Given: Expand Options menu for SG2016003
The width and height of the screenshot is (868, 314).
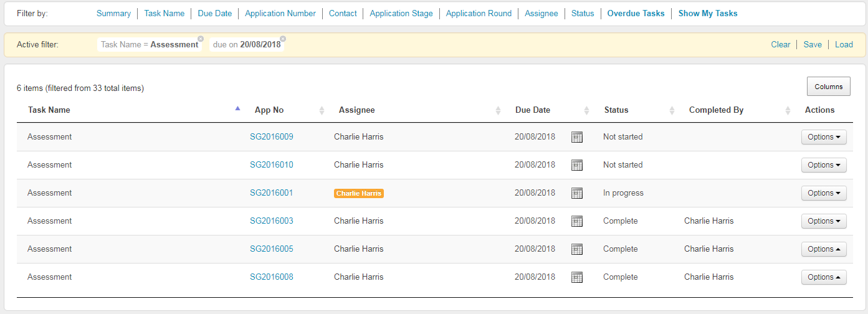Looking at the screenshot, I should click(823, 221).
